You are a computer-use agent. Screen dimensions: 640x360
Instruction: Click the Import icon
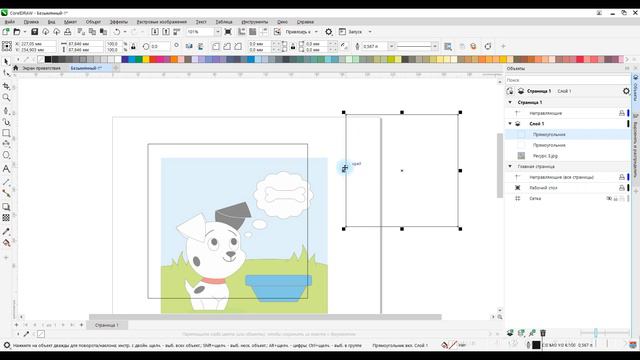tap(155, 31)
